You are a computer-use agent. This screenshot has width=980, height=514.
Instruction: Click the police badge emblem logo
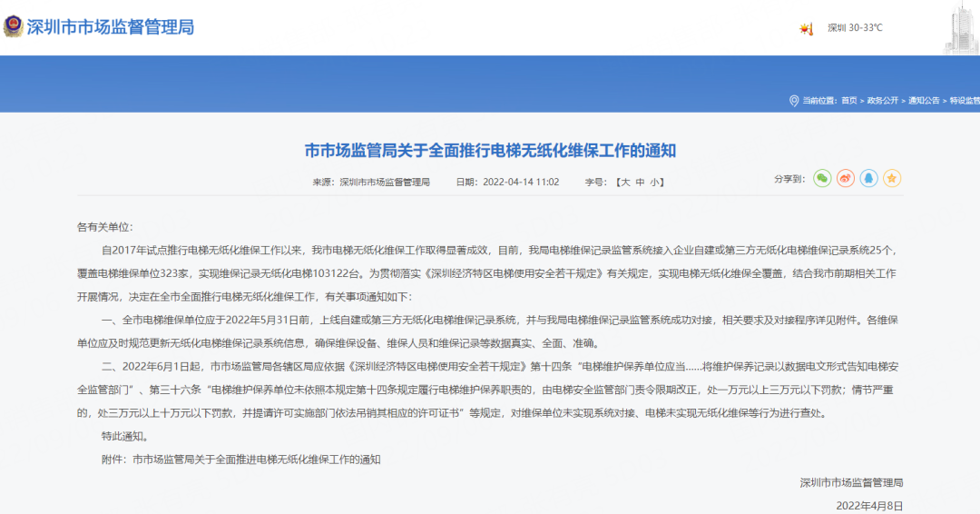(14, 26)
